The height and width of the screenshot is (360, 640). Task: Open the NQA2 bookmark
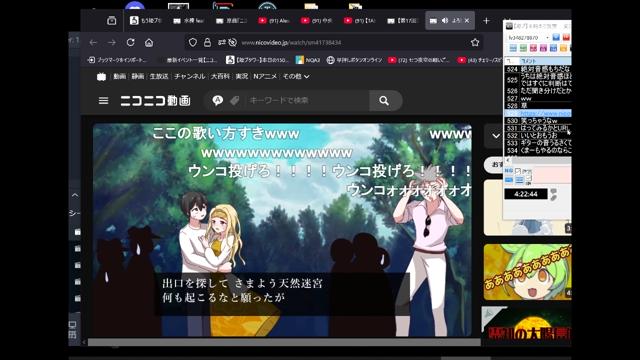308,60
